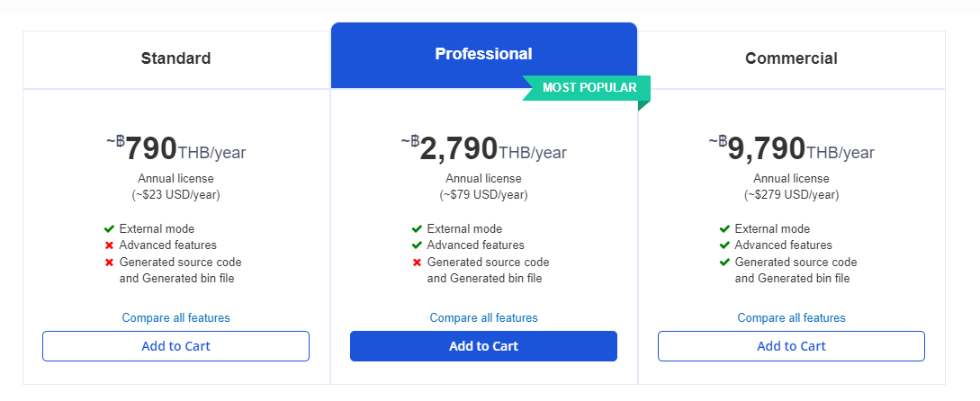Open Compare all features under Commercial
Viewport: 980px width, 401px height.
point(791,318)
